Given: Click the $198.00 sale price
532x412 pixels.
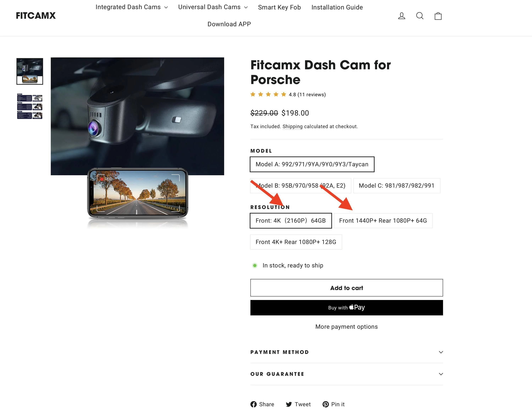Looking at the screenshot, I should (x=295, y=113).
